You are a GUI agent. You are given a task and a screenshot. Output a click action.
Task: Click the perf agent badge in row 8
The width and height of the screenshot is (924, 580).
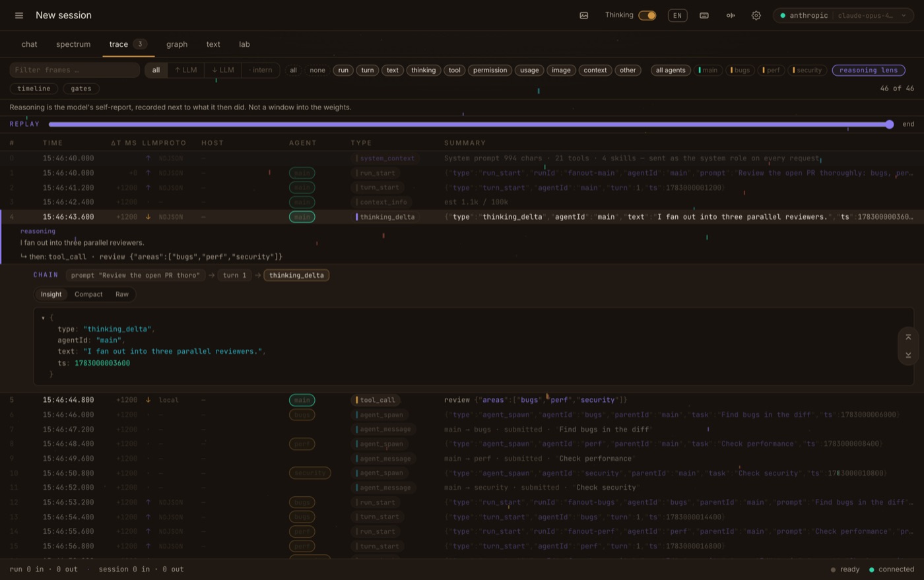(302, 444)
